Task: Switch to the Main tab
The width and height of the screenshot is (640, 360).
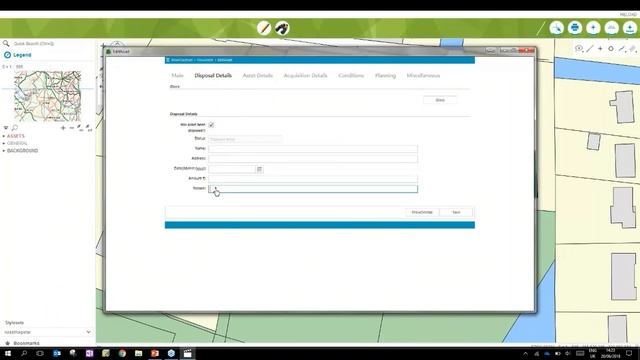Action: [x=178, y=76]
